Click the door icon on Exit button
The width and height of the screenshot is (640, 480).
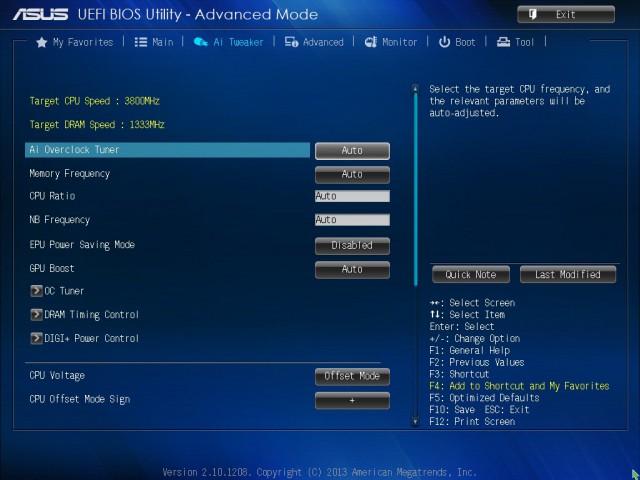532,15
